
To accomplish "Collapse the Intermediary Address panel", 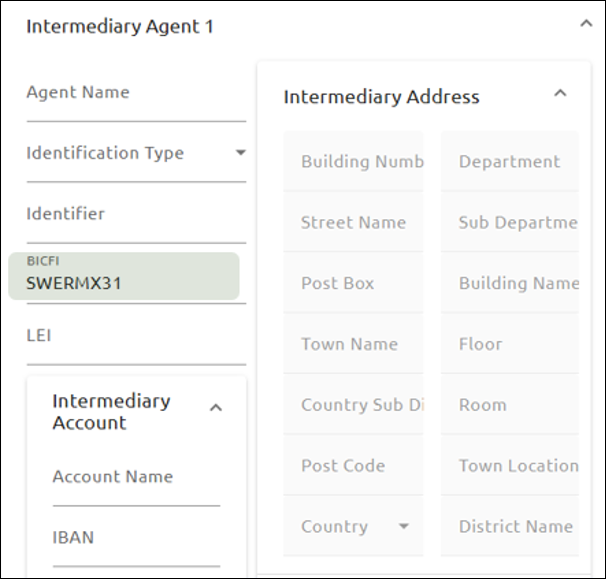I will click(x=560, y=93).
